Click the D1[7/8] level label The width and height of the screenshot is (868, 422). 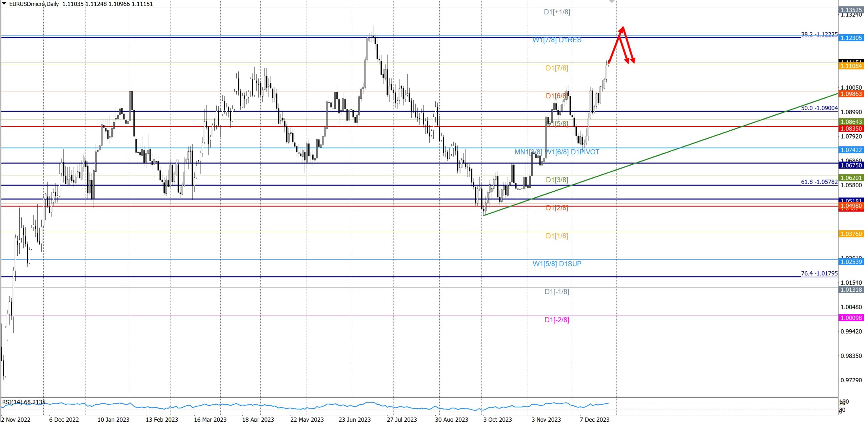coord(557,68)
